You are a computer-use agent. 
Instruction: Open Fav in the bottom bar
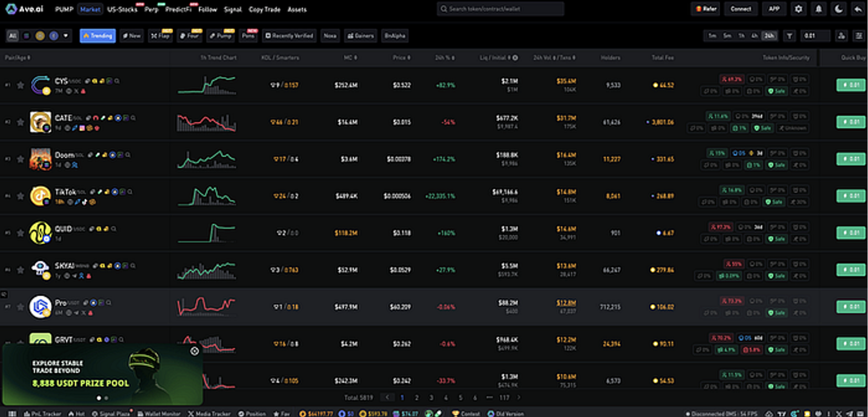click(x=281, y=413)
